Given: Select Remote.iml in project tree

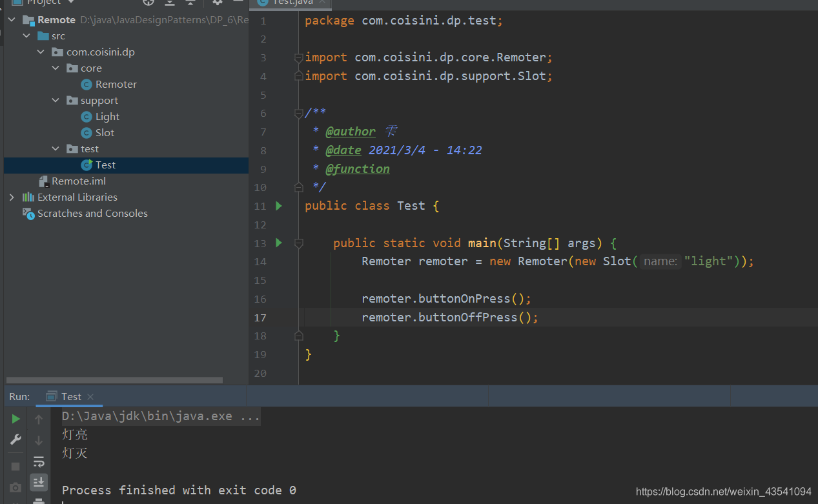Looking at the screenshot, I should click(79, 181).
